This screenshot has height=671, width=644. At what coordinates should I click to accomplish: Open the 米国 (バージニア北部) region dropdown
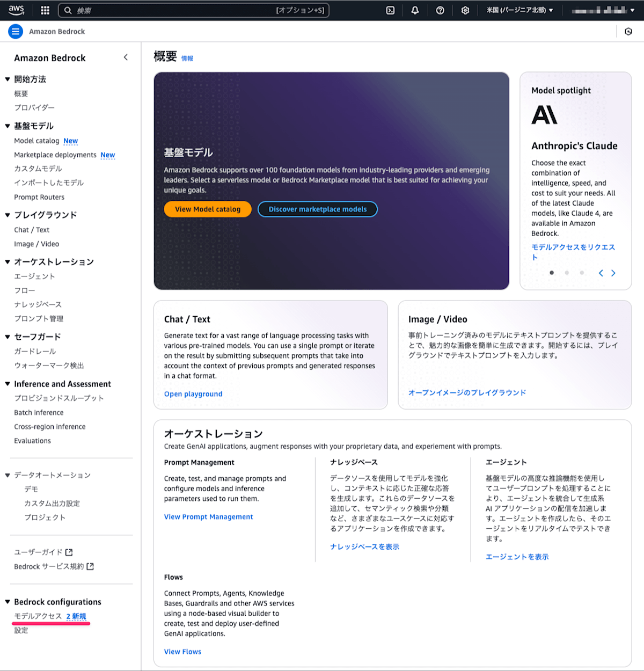pyautogui.click(x=519, y=10)
